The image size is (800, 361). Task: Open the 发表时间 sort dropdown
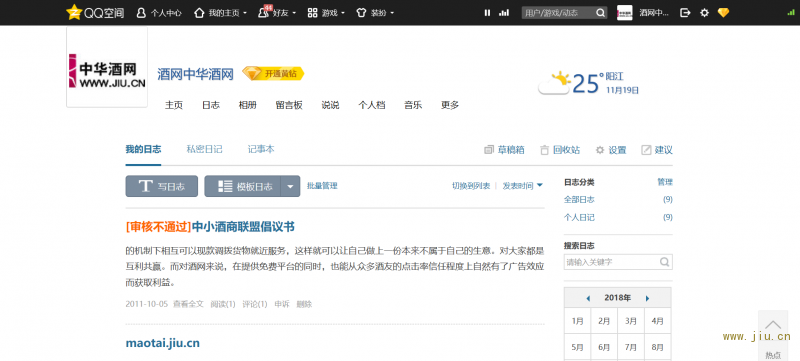tap(522, 186)
